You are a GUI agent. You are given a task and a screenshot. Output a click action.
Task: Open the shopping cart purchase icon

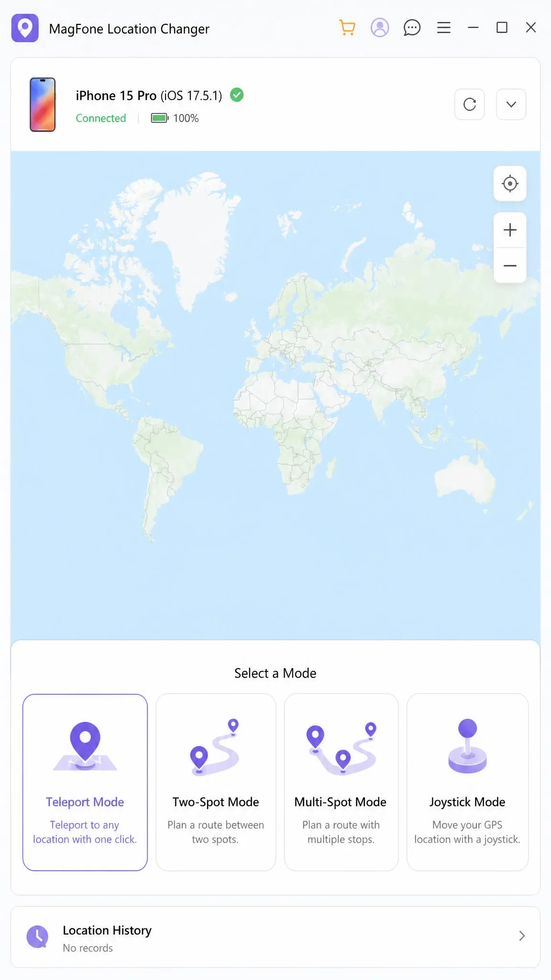tap(347, 28)
